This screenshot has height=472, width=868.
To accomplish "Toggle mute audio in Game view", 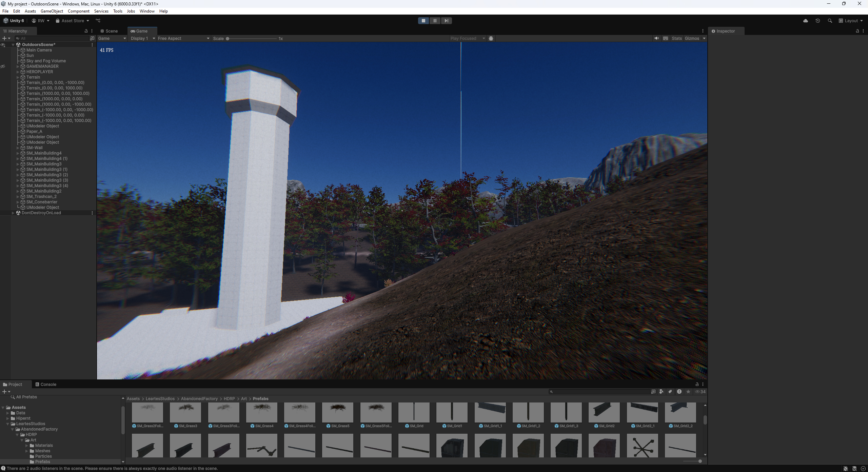I will point(656,38).
